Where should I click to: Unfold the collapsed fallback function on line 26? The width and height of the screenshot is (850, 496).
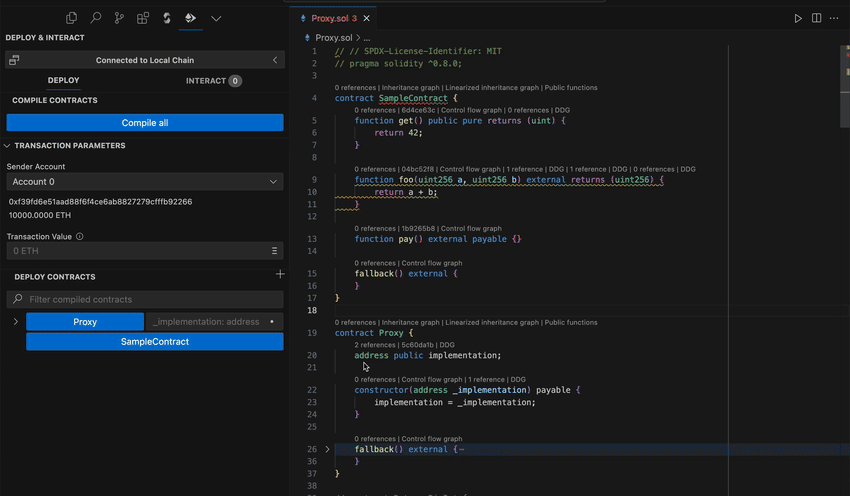327,450
